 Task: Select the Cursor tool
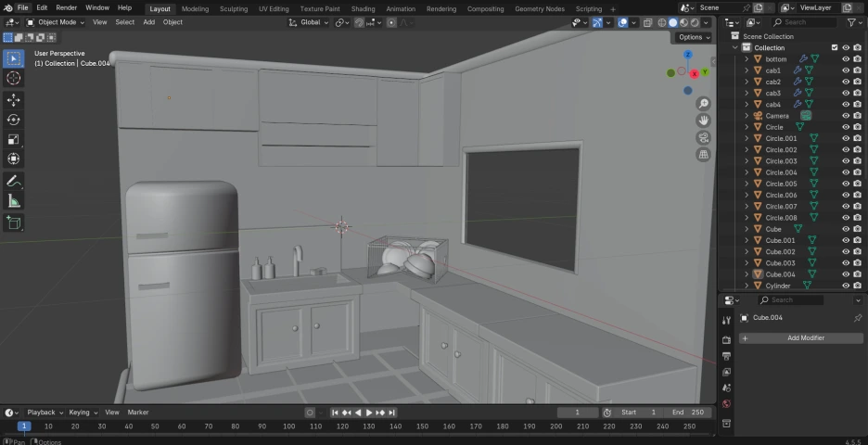point(14,78)
